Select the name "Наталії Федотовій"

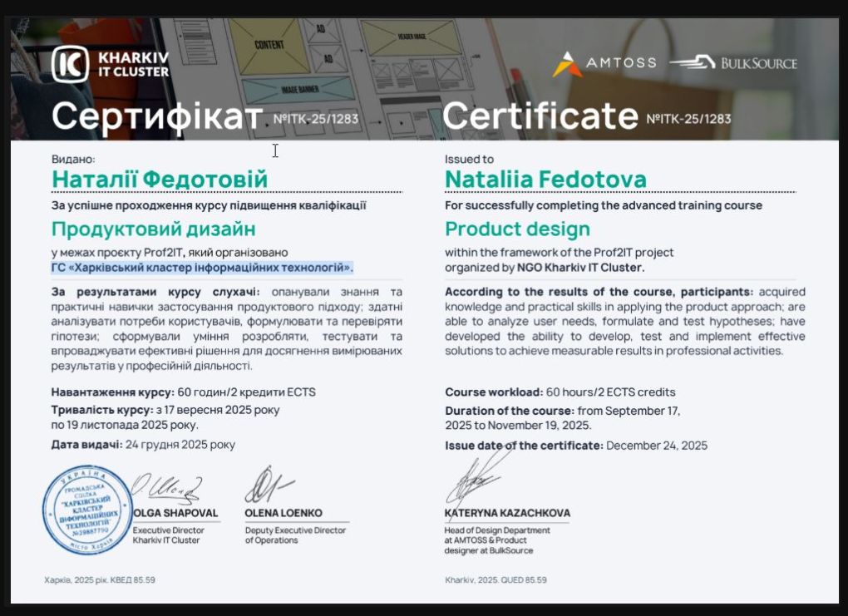coord(160,179)
